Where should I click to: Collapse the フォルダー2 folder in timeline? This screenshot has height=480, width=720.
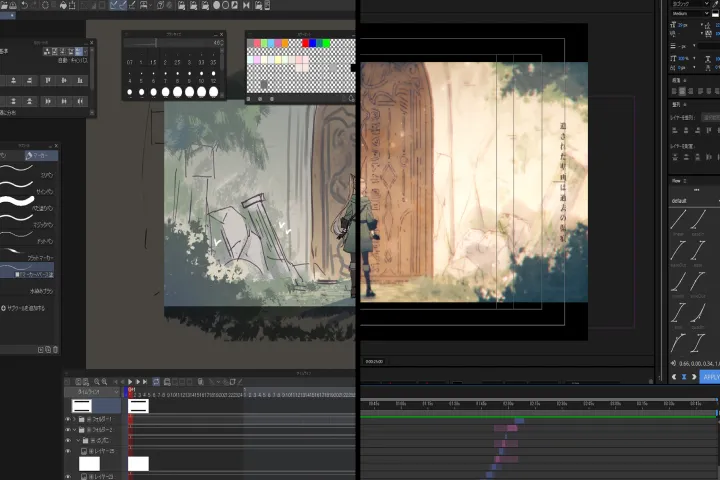[x=74, y=430]
